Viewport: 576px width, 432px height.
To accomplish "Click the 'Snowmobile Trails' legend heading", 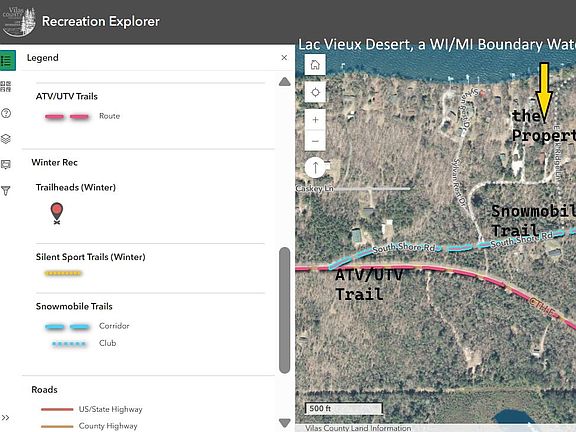I will click(x=74, y=306).
